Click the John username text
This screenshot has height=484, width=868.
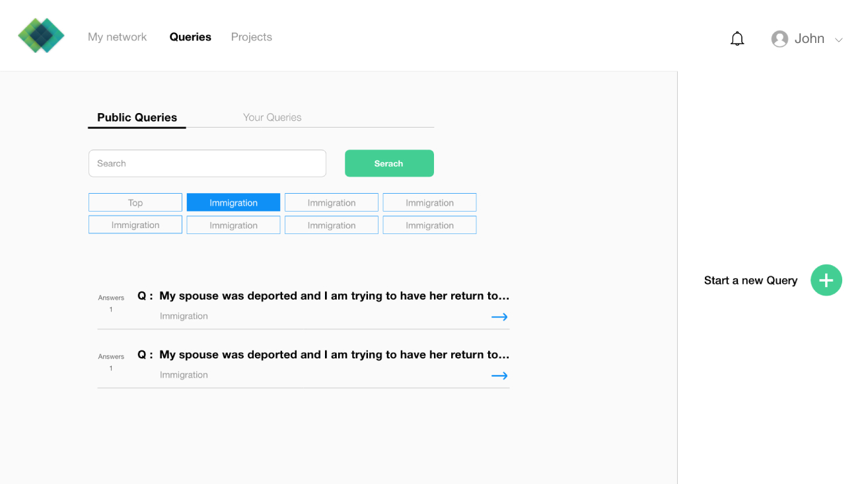click(x=809, y=39)
